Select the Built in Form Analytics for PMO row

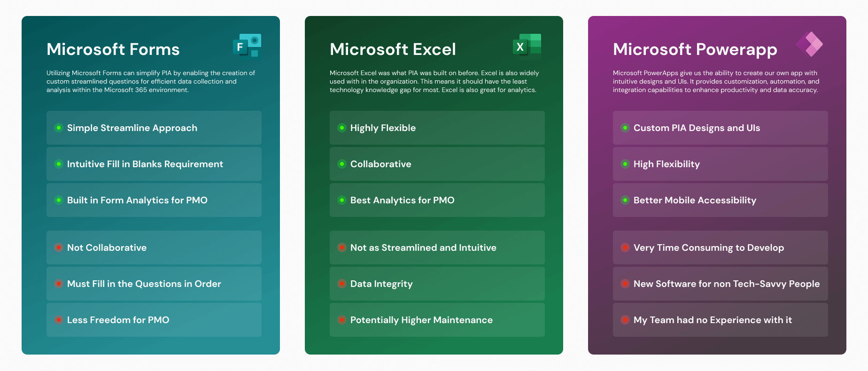tap(154, 200)
